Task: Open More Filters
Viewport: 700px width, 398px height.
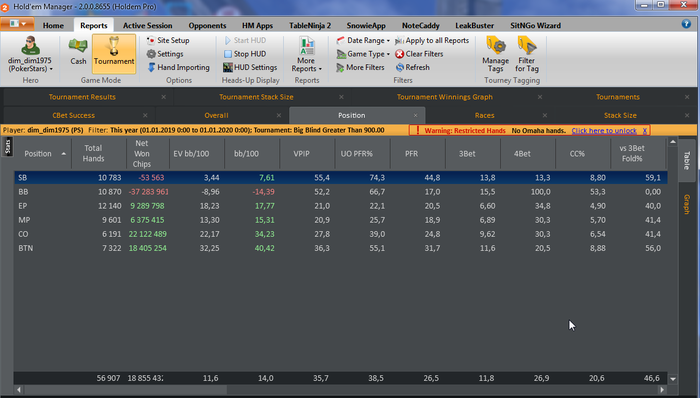Action: pyautogui.click(x=360, y=67)
